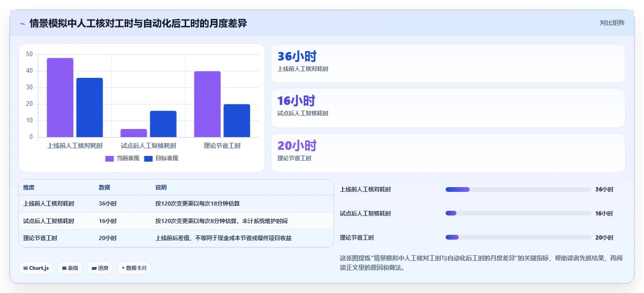Image resolution: width=644 pixels, height=293 pixels.
Task: Click the 36小时 value beside the progress bar
Action: pyautogui.click(x=604, y=190)
